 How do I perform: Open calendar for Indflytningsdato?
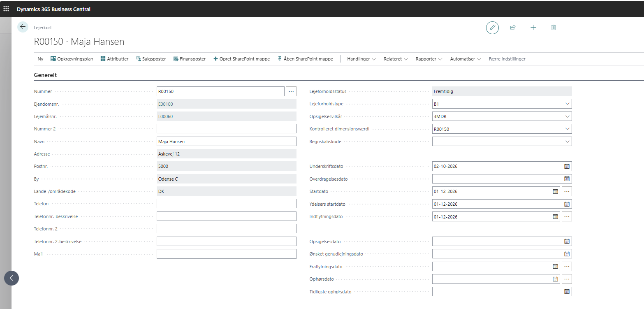tap(555, 216)
